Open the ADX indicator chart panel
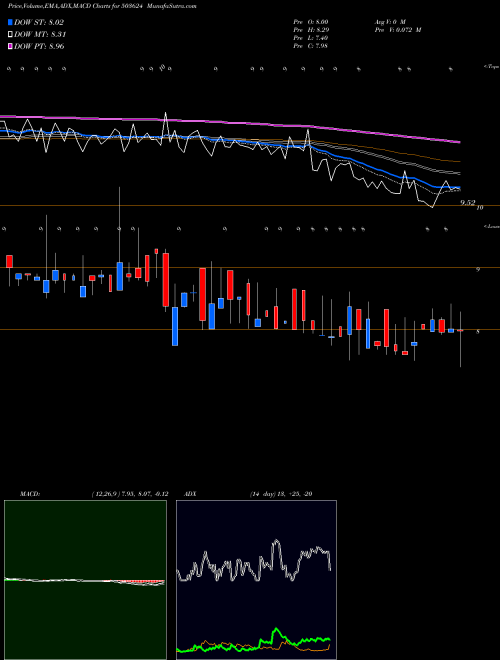The width and height of the screenshot is (500, 660). pos(256,580)
